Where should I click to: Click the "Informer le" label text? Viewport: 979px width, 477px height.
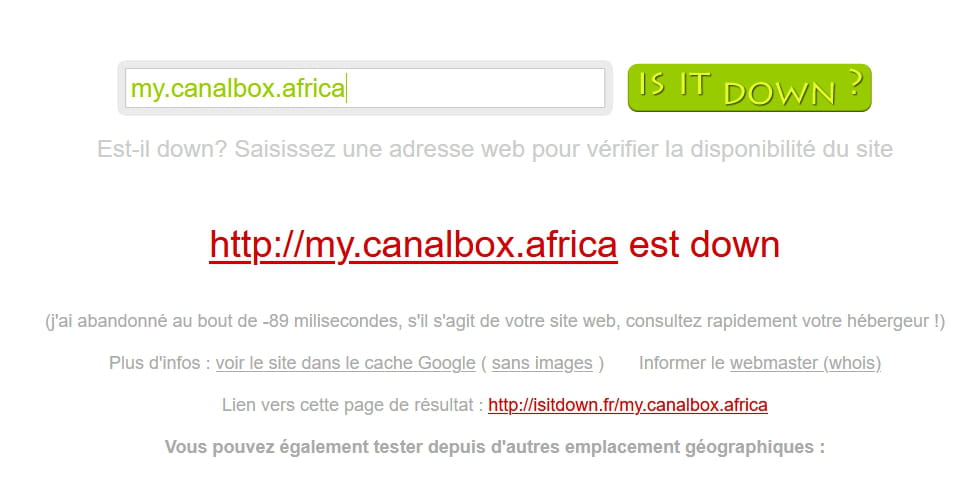pos(682,363)
